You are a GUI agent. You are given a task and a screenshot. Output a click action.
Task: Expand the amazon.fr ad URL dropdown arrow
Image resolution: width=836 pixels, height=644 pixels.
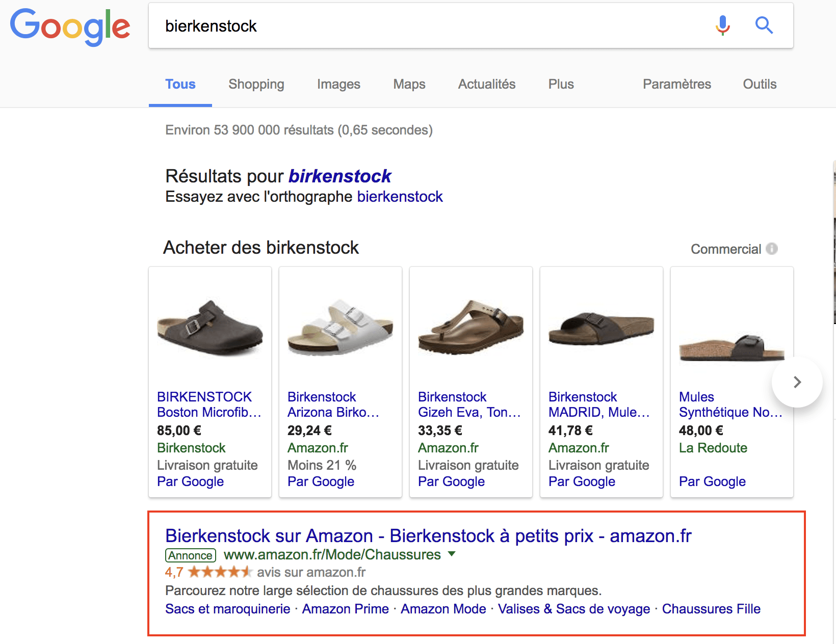coord(451,554)
